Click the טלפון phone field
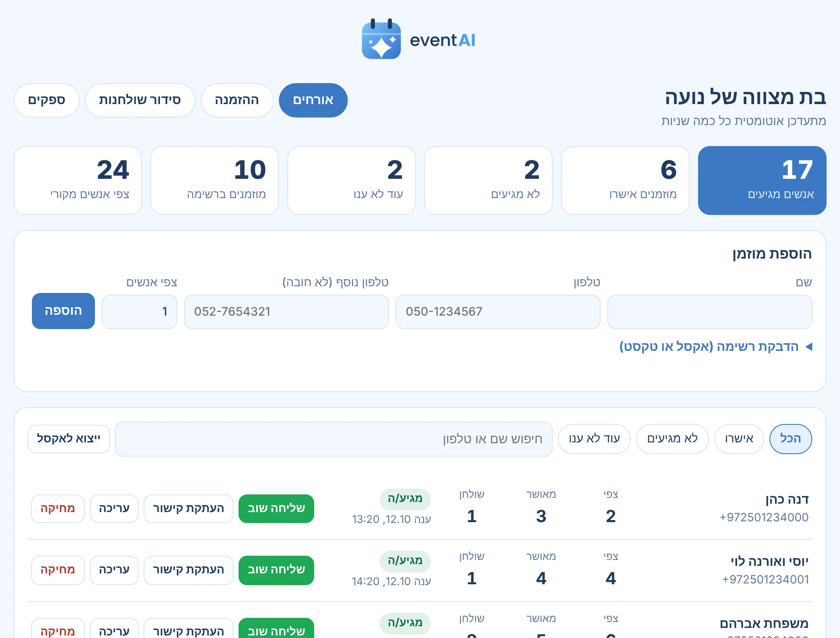 click(498, 312)
